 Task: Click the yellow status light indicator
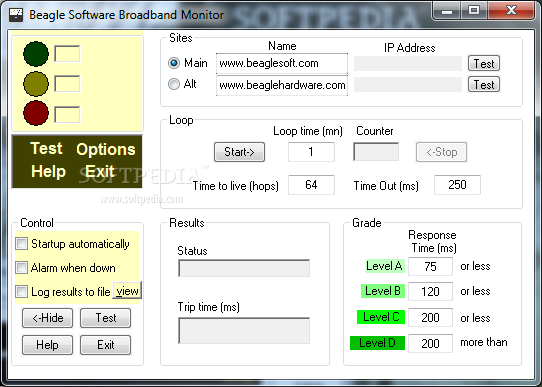point(36,84)
